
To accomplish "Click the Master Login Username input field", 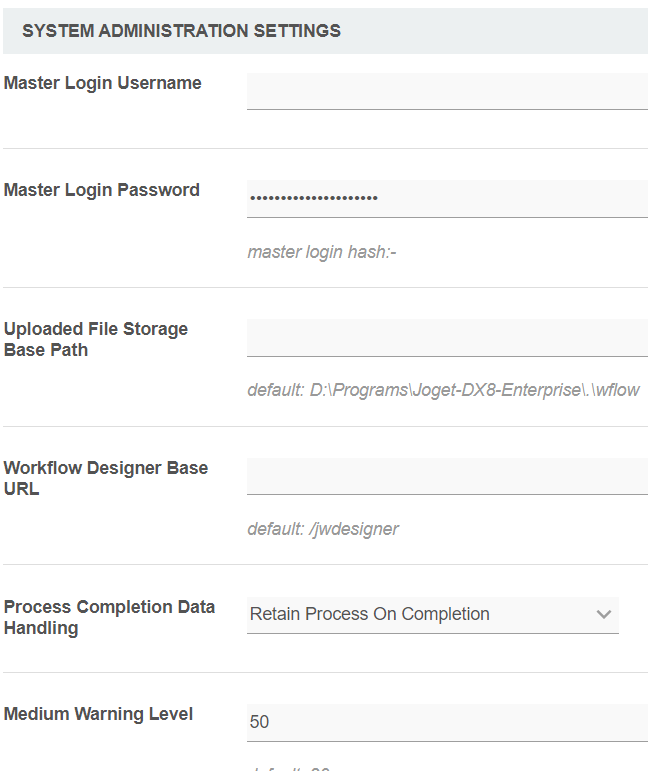I will [447, 91].
